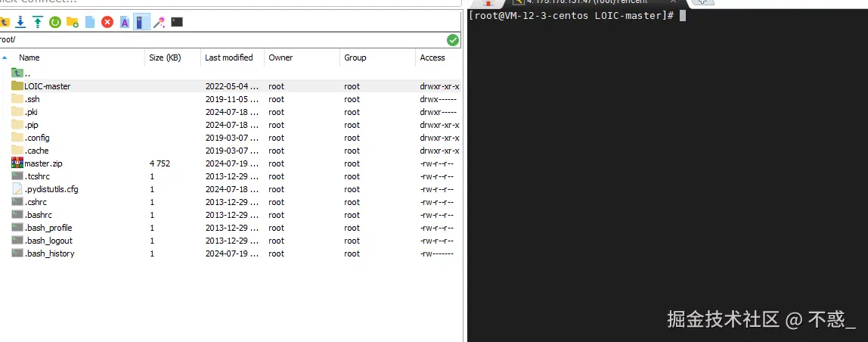Screen dimensions: 868x342
Task: Click the .pip folder icon
Action: coord(17,125)
